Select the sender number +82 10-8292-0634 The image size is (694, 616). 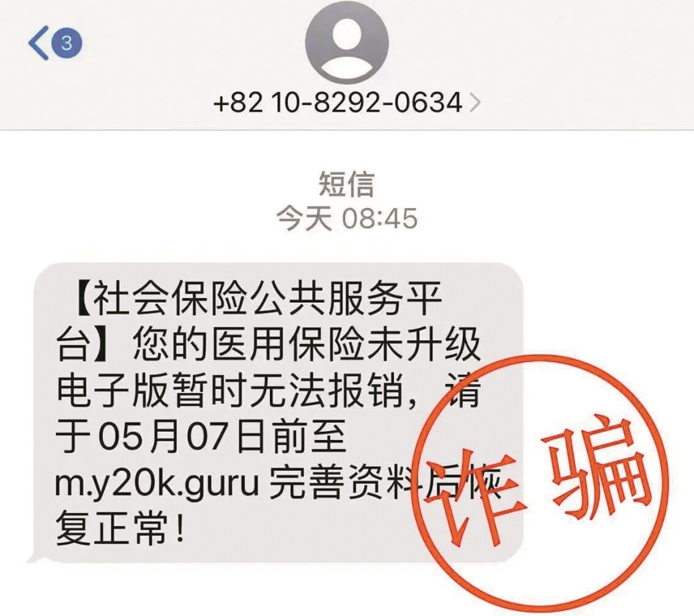[x=338, y=103]
